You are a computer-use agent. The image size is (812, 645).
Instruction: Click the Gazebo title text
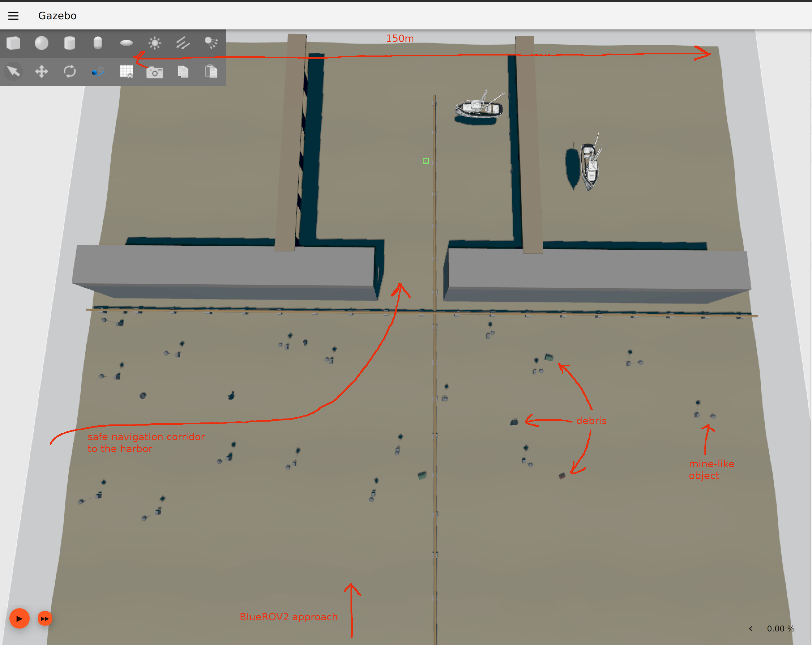[57, 16]
